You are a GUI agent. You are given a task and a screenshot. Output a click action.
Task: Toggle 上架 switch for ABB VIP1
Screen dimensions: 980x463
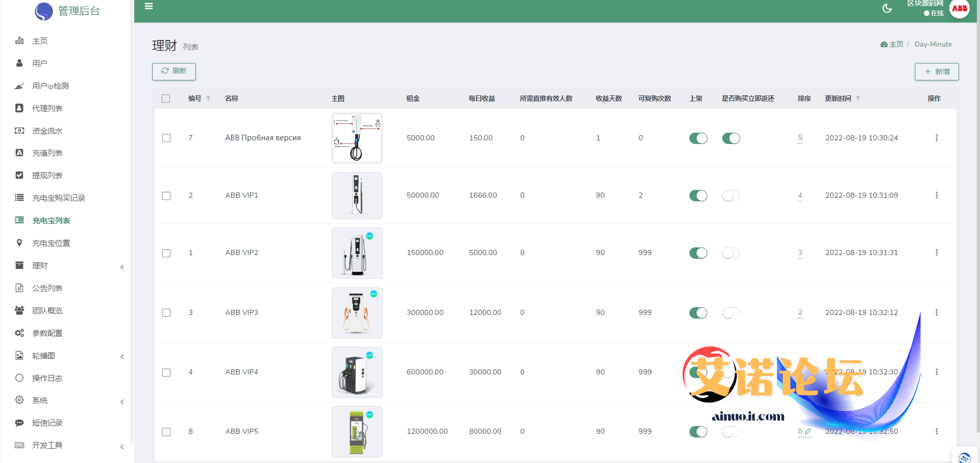point(698,196)
